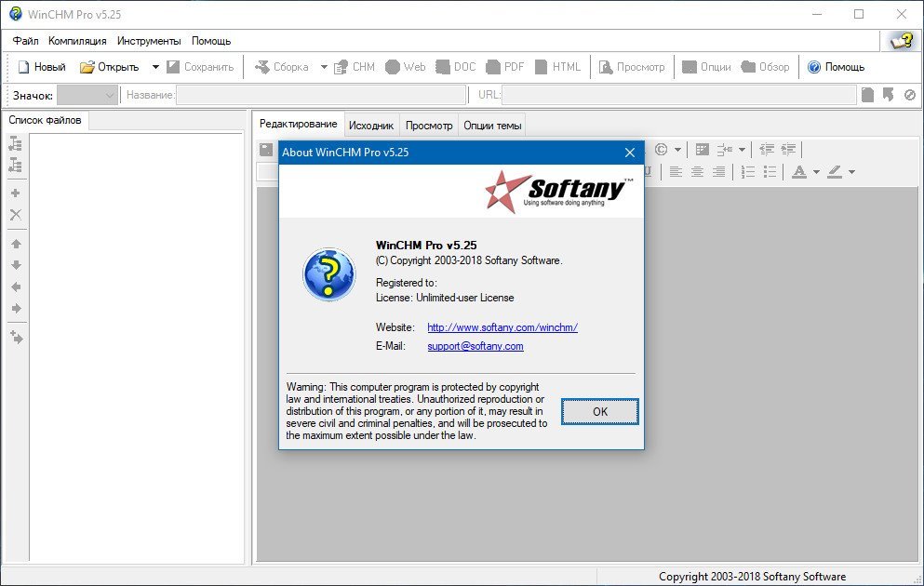The width and height of the screenshot is (924, 586).
Task: Expand the highlight color dropdown arrow
Action: click(851, 172)
